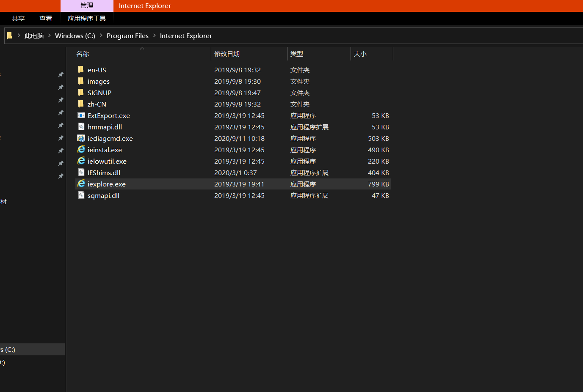Click the zh-CN folder icon

[81, 104]
